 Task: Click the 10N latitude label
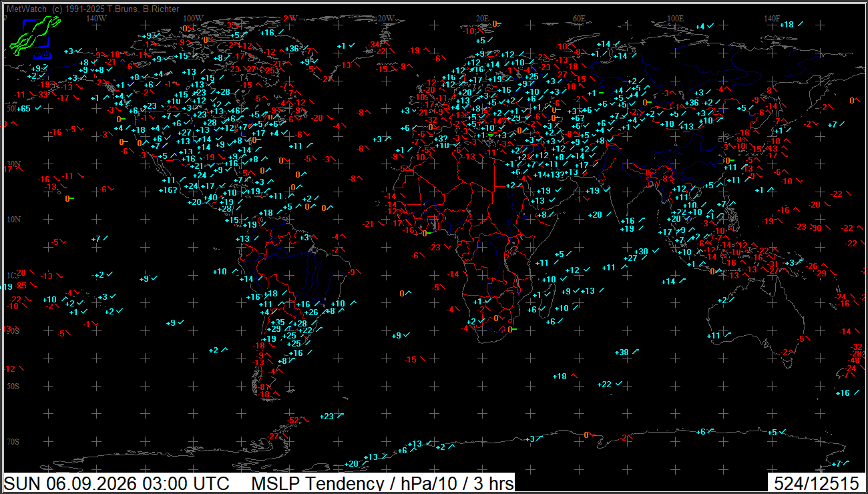pos(13,219)
